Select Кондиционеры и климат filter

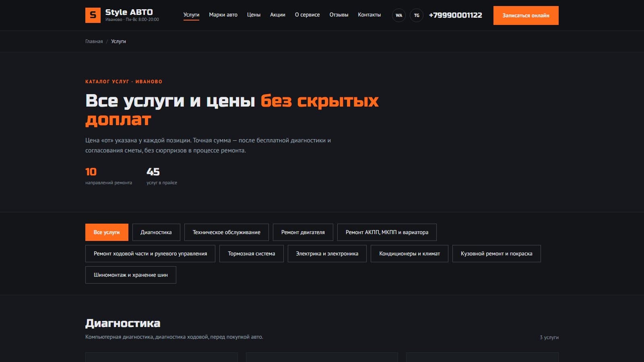pyautogui.click(x=409, y=253)
